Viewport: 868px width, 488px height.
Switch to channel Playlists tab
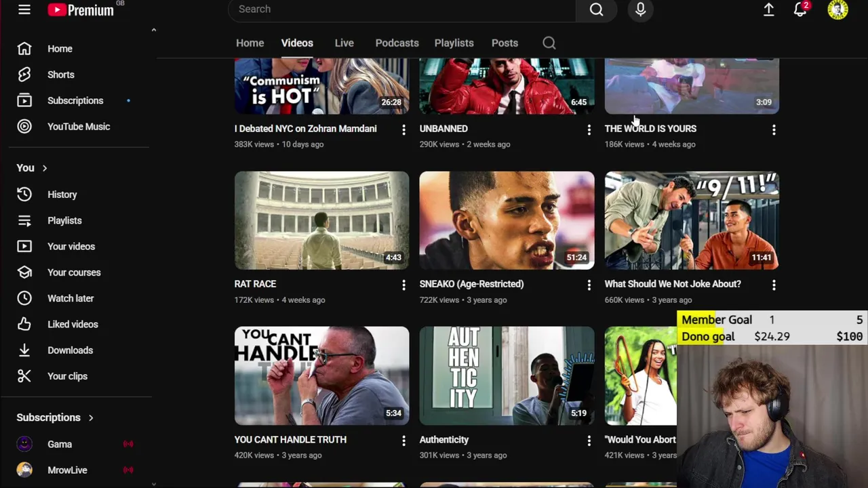[x=454, y=43]
